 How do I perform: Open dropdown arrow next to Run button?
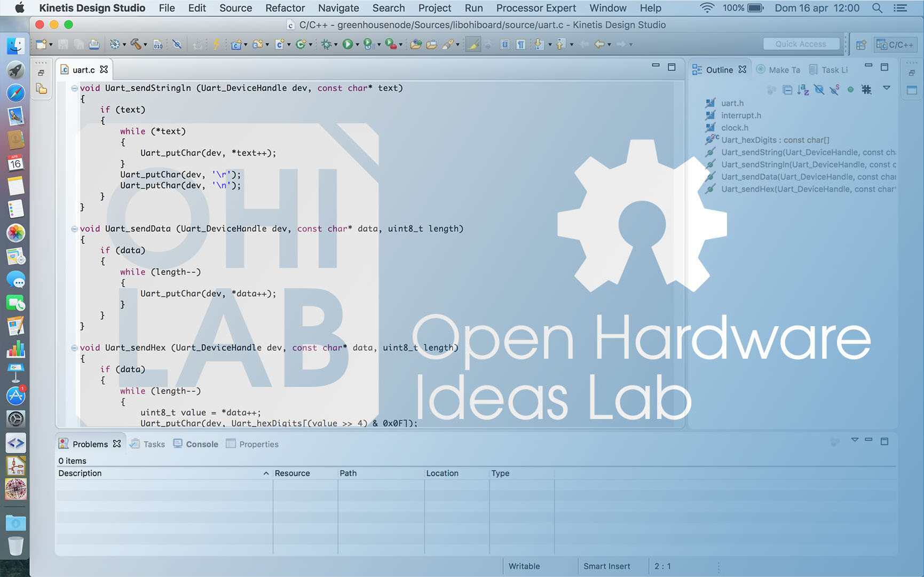coord(357,45)
